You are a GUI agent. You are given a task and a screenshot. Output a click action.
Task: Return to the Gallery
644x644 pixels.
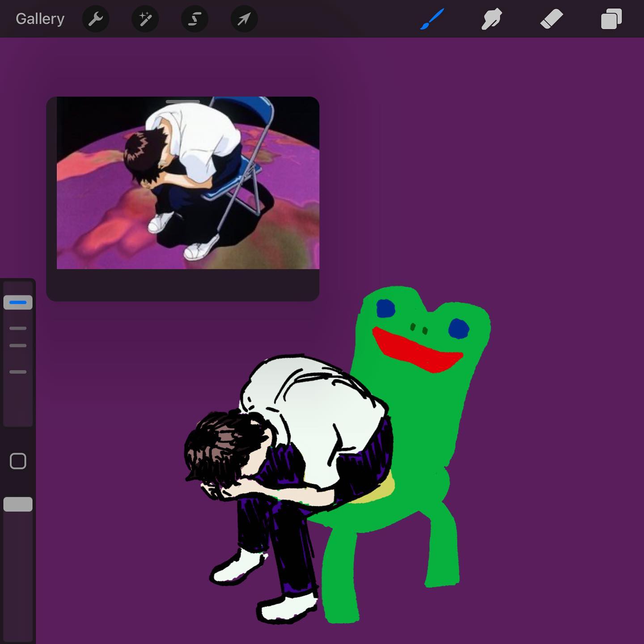(x=40, y=19)
